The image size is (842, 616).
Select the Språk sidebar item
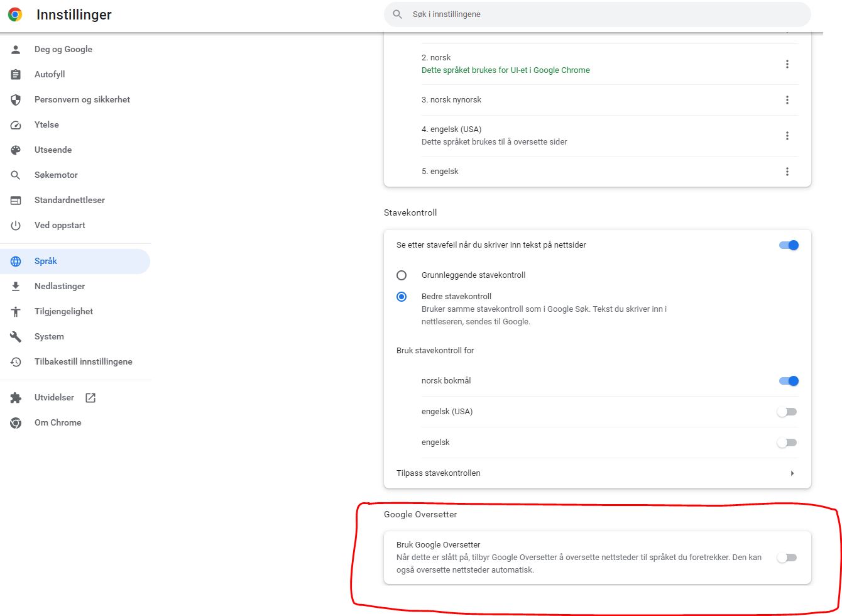(x=75, y=261)
